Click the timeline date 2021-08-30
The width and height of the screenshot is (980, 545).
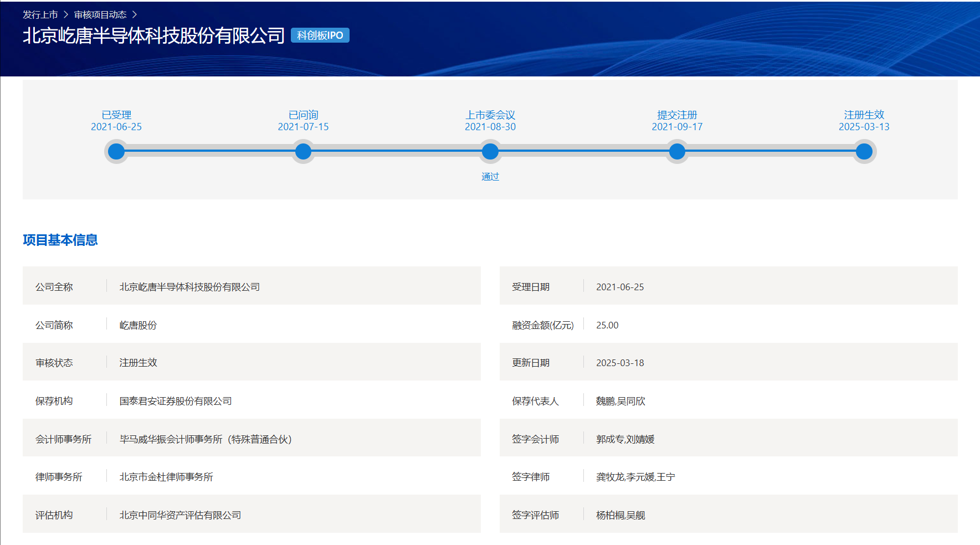[x=490, y=127]
